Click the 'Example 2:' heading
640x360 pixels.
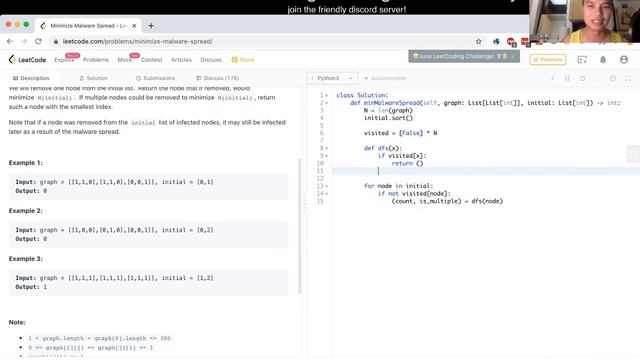tap(25, 211)
